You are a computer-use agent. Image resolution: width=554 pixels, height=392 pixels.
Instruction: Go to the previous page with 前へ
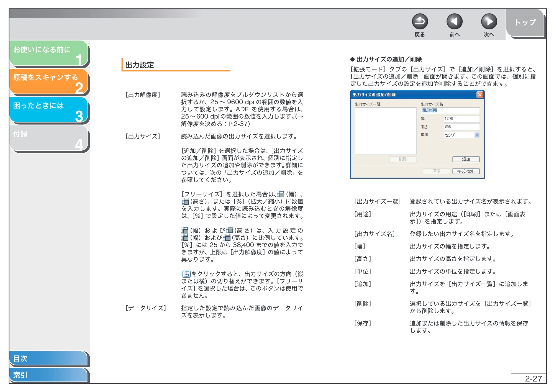tap(454, 22)
